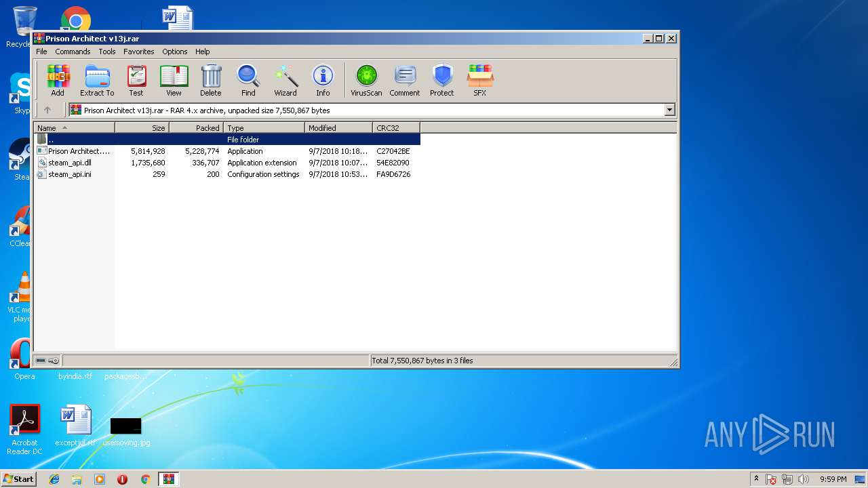The width and height of the screenshot is (868, 488).
Task: Run the Test archive tool
Action: (136, 81)
